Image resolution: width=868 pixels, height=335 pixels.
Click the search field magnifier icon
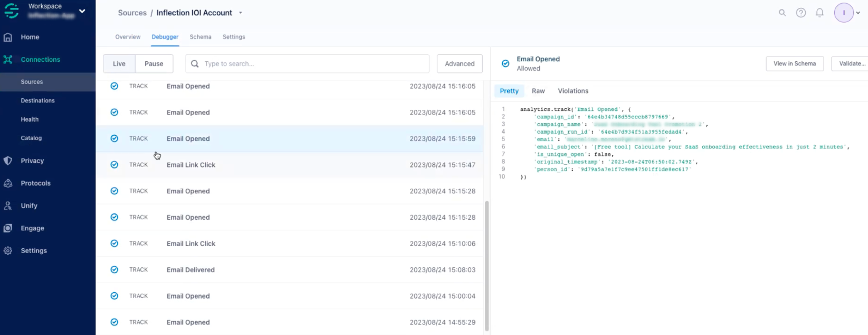pyautogui.click(x=195, y=63)
